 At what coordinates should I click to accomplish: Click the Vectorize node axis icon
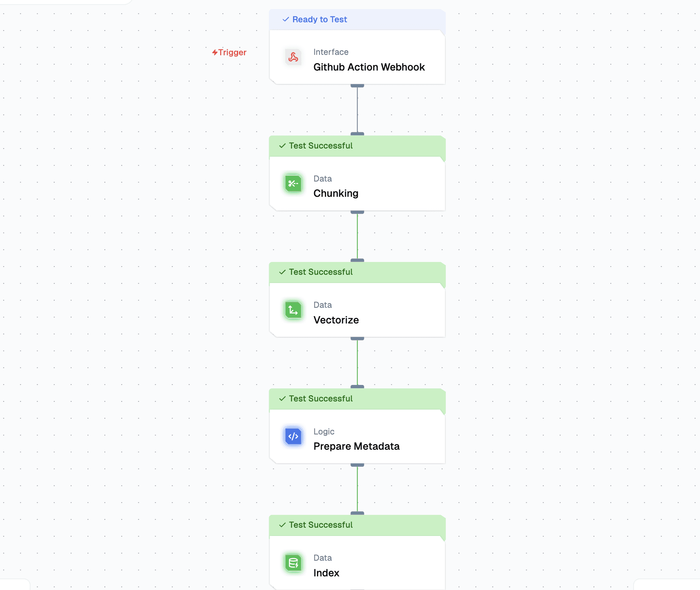click(x=293, y=310)
